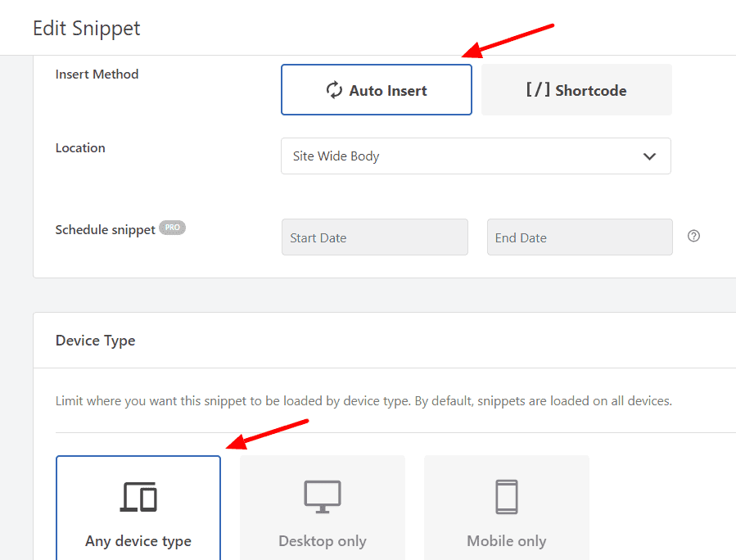Click the Shortcode brackets icon
Image resolution: width=736 pixels, height=560 pixels.
point(537,89)
